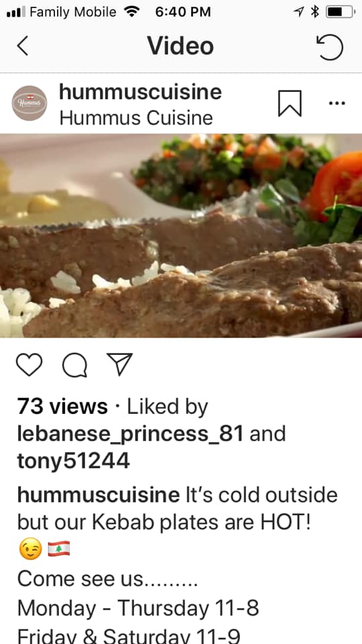362x644 pixels.
Task: Tap the location arrow status icon
Action: (299, 12)
